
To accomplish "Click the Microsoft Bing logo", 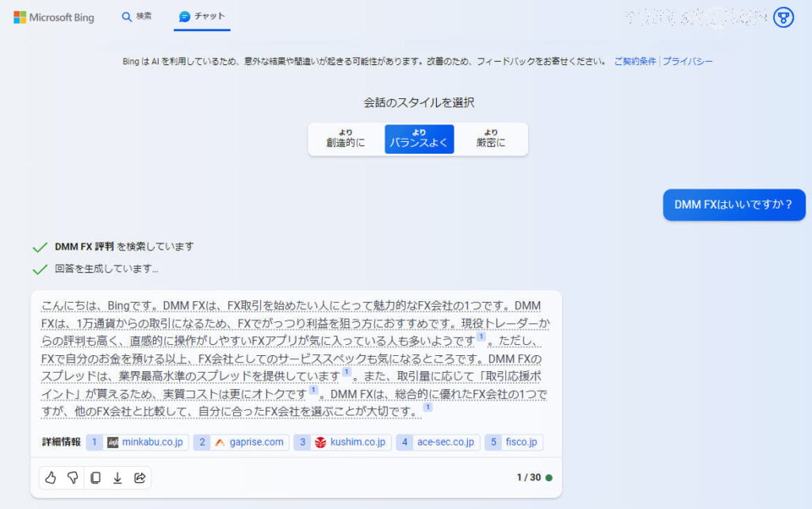I will (53, 17).
